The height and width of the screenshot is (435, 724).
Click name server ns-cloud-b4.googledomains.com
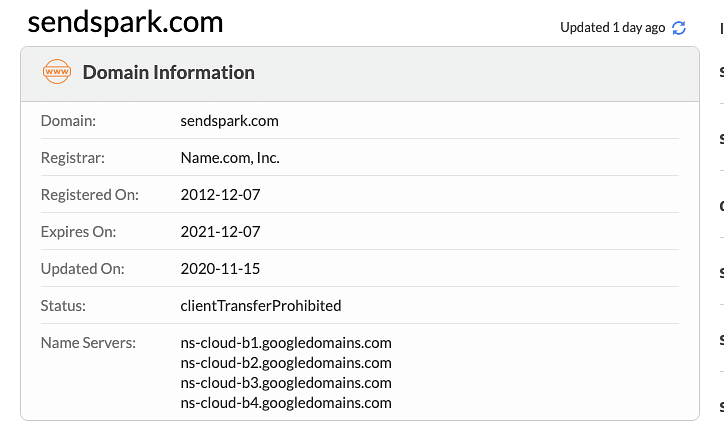(x=286, y=403)
